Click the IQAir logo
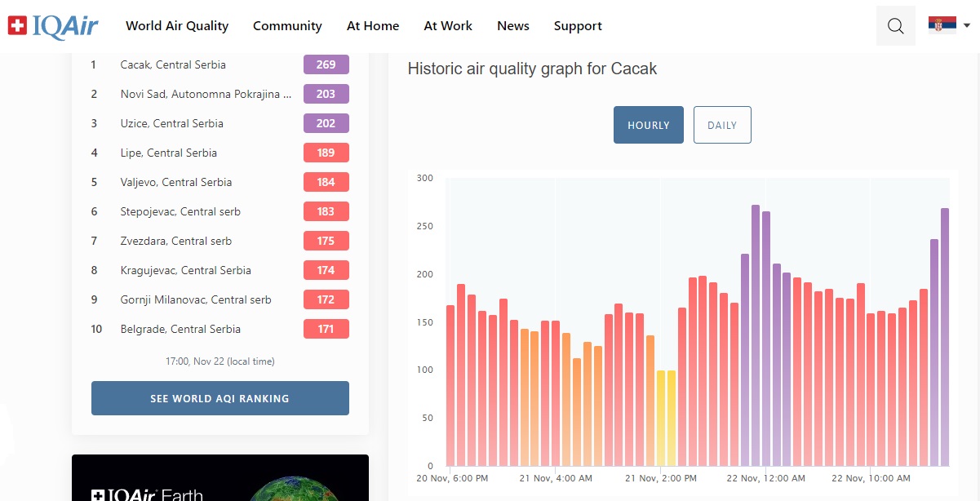This screenshot has height=501, width=980. pyautogui.click(x=53, y=26)
